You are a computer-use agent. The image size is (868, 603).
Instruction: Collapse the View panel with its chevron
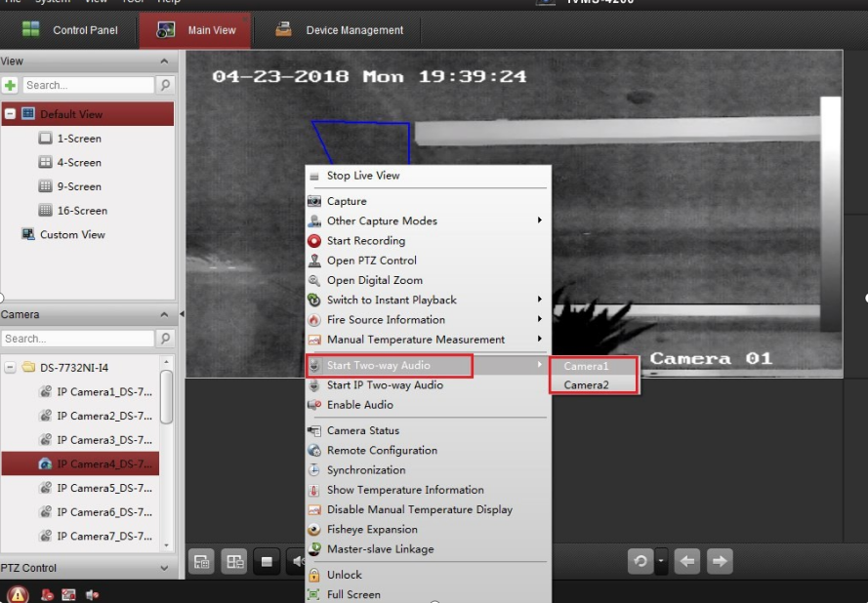pyautogui.click(x=164, y=61)
